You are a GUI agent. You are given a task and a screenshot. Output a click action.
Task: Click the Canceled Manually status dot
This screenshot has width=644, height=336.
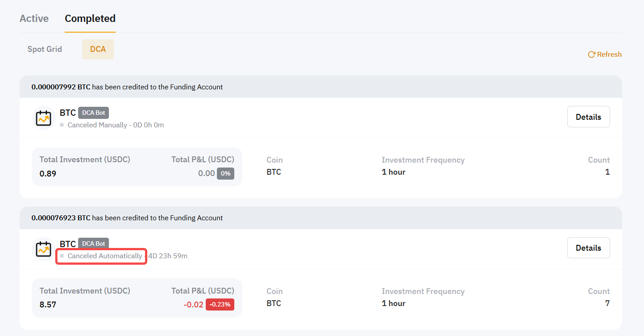pyautogui.click(x=62, y=125)
